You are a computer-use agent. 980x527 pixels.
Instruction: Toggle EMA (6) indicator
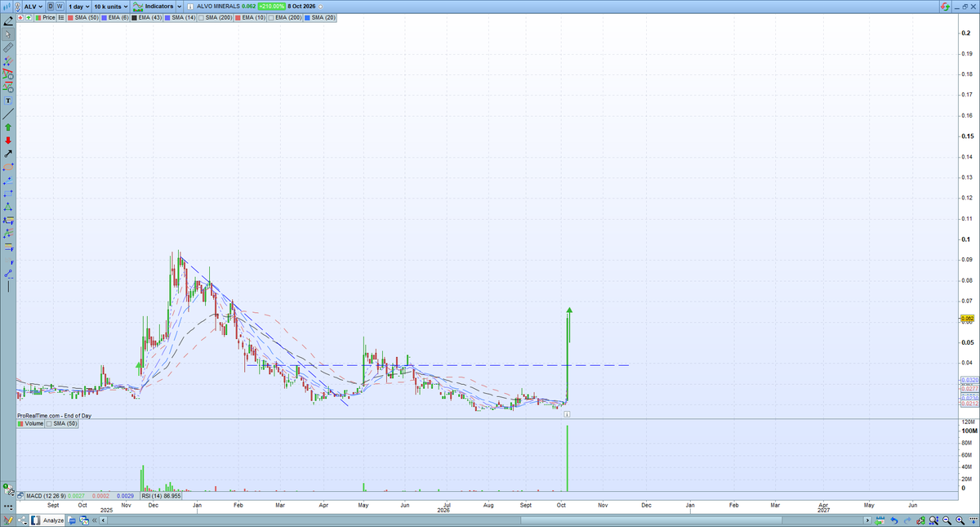(114, 17)
